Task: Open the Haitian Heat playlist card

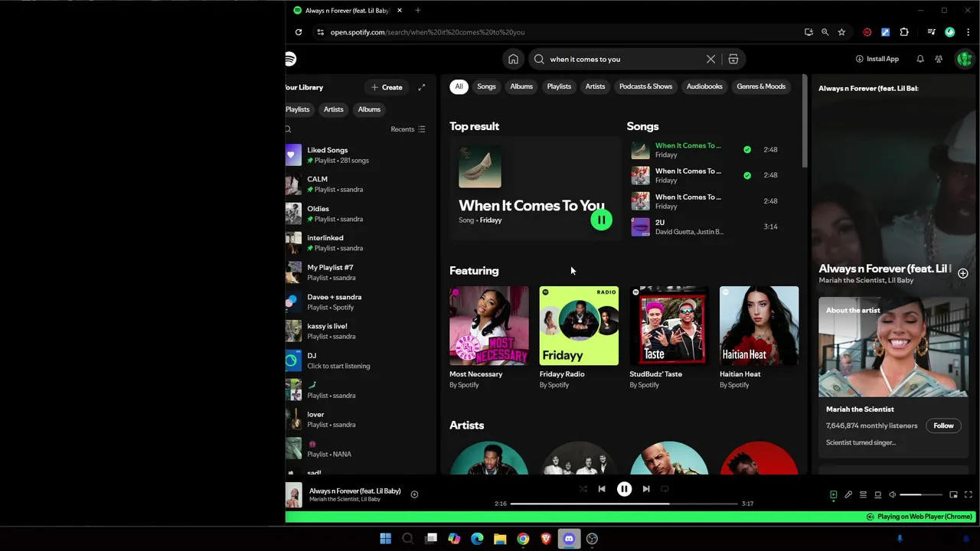Action: point(759,338)
